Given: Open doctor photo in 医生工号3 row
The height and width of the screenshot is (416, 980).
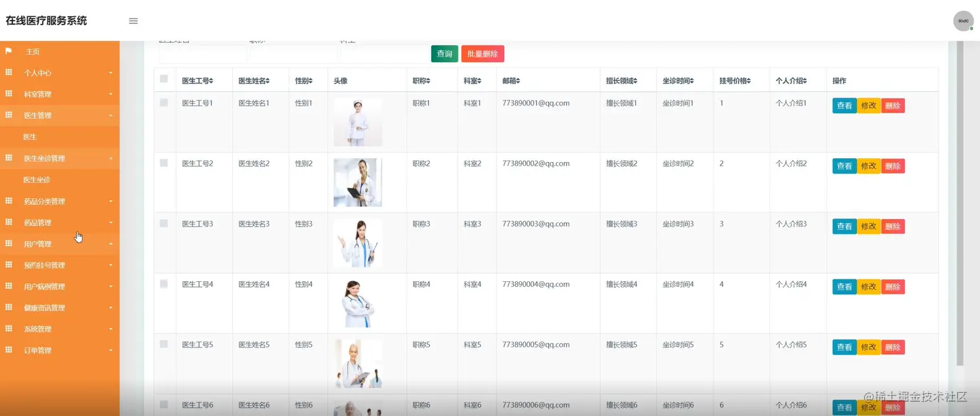Looking at the screenshot, I should pyautogui.click(x=358, y=243).
